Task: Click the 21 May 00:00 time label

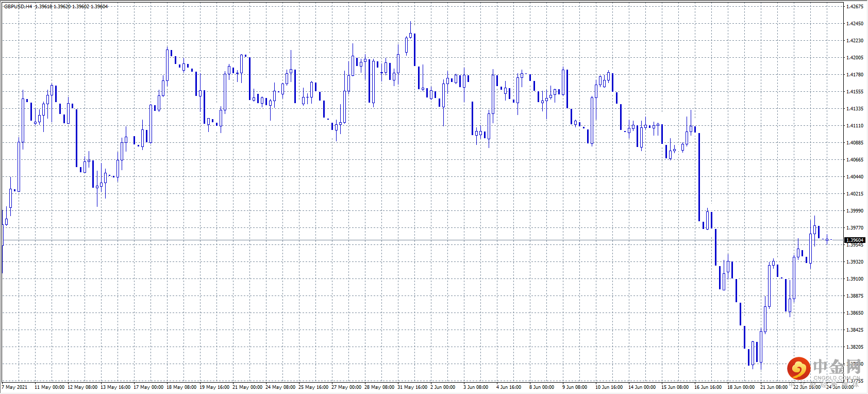Action: coord(247,387)
